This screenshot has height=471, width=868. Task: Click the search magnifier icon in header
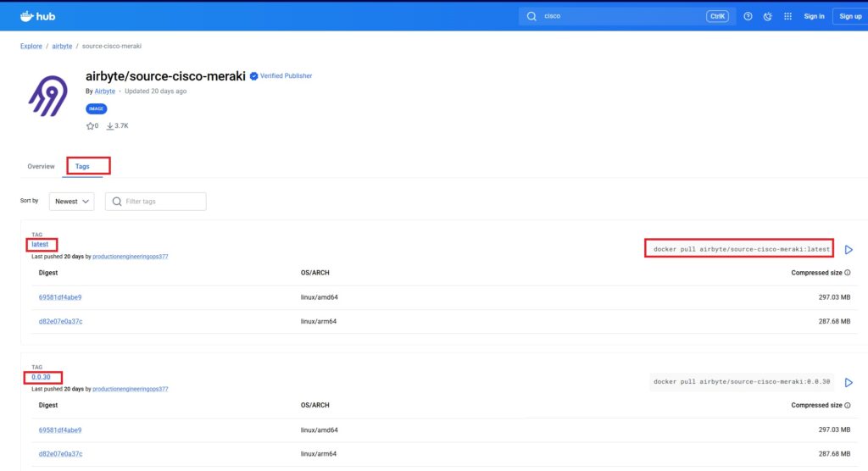[531, 16]
